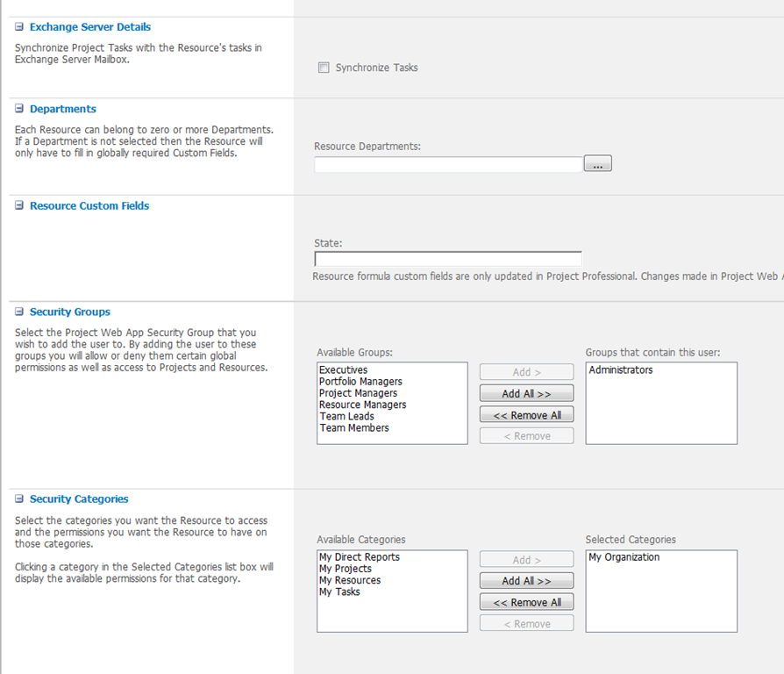
Task: Click Remove All button for Security Groups
Action: pos(526,415)
